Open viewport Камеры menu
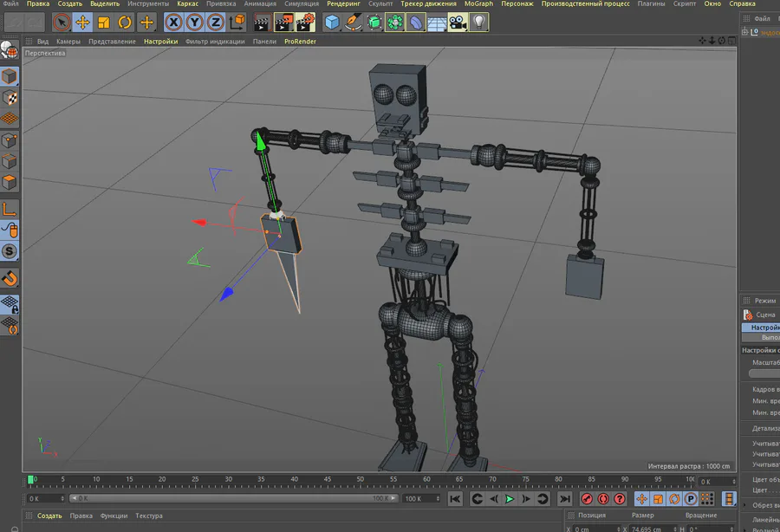 click(68, 42)
